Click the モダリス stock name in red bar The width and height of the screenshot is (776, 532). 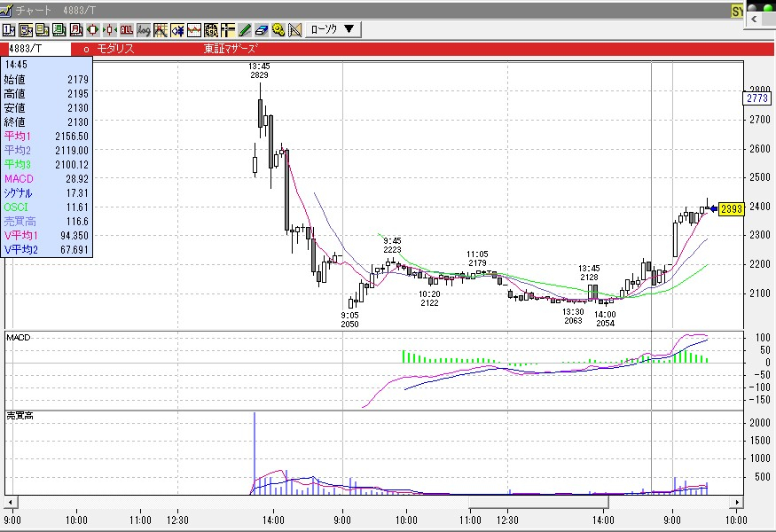[x=114, y=49]
